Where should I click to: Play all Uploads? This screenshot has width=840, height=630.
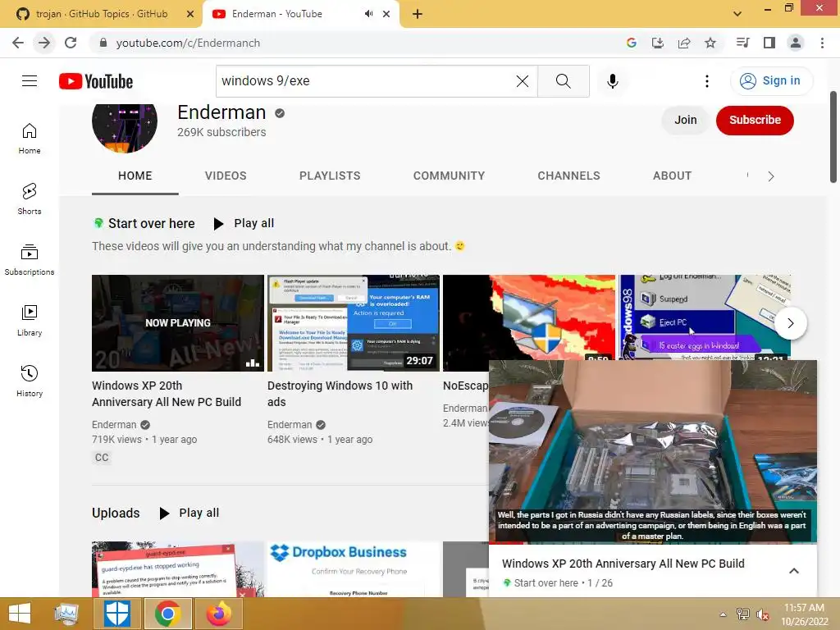point(189,514)
